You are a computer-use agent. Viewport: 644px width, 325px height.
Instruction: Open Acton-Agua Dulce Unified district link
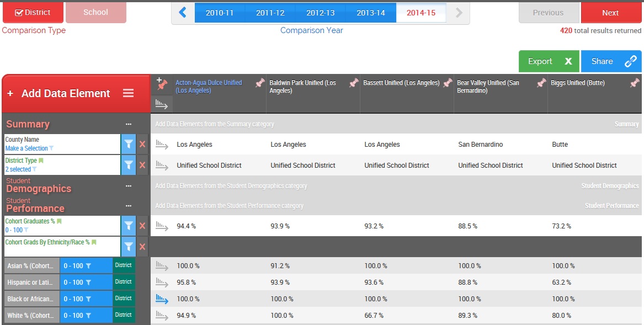coord(209,86)
